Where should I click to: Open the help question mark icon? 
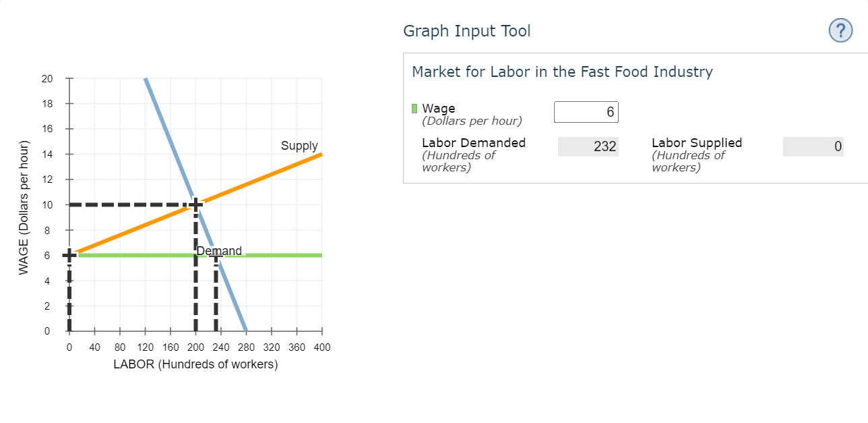click(840, 30)
